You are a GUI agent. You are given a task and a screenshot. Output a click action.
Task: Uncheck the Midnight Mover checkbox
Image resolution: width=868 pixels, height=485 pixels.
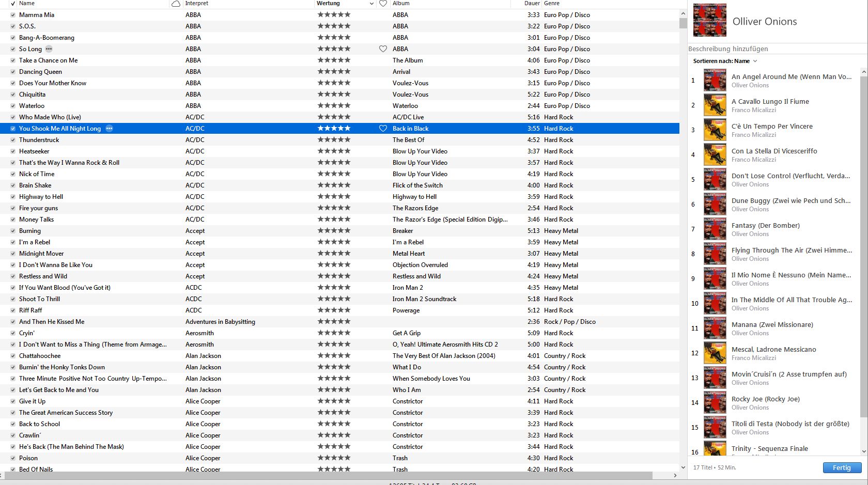[13, 254]
